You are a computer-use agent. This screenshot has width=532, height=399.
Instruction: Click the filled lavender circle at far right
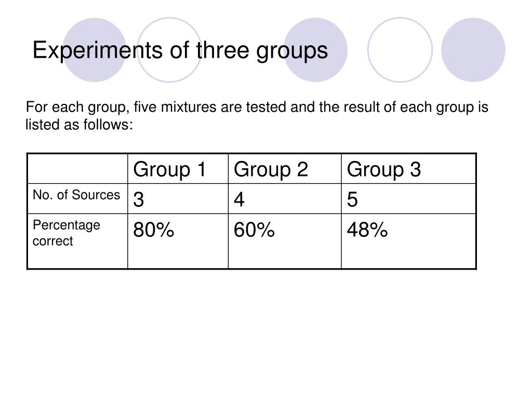(x=473, y=50)
